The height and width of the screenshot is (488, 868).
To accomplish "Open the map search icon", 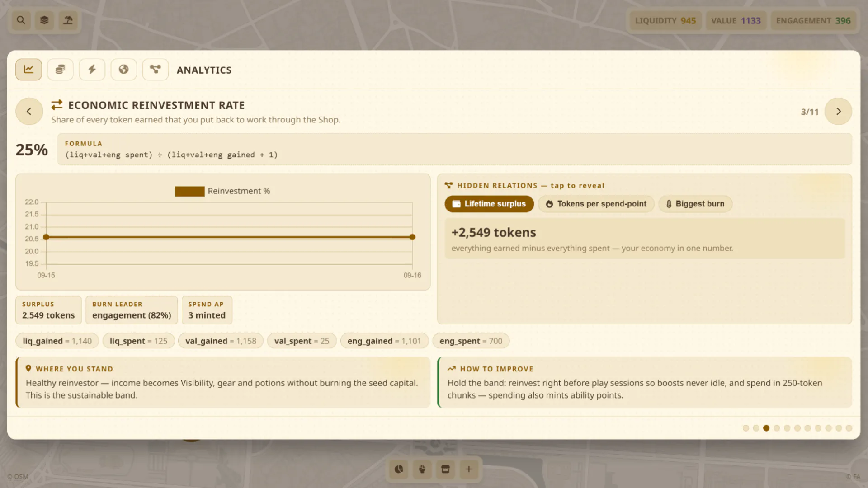I will coord(21,20).
